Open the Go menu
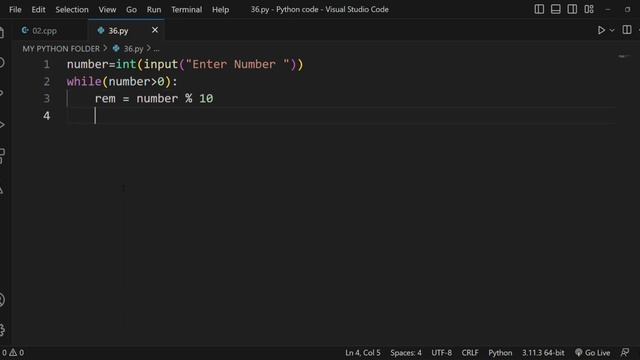The image size is (640, 360). tap(131, 9)
